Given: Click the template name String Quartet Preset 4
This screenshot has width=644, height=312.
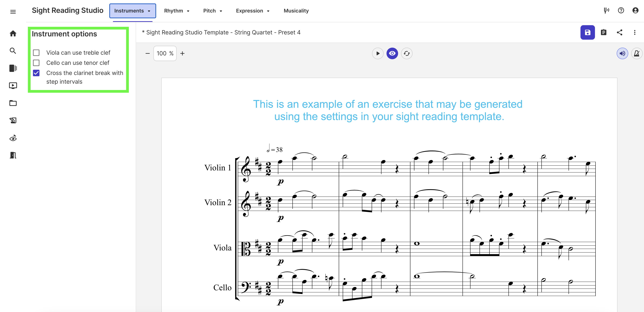Looking at the screenshot, I should click(x=221, y=32).
